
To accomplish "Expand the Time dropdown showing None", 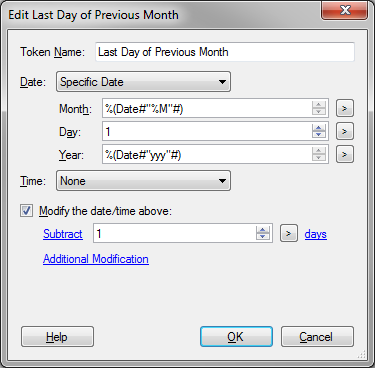I will click(143, 181).
